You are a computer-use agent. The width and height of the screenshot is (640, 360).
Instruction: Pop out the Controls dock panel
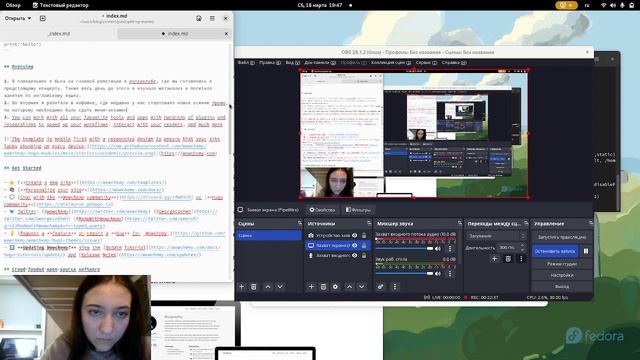pyautogui.click(x=590, y=223)
